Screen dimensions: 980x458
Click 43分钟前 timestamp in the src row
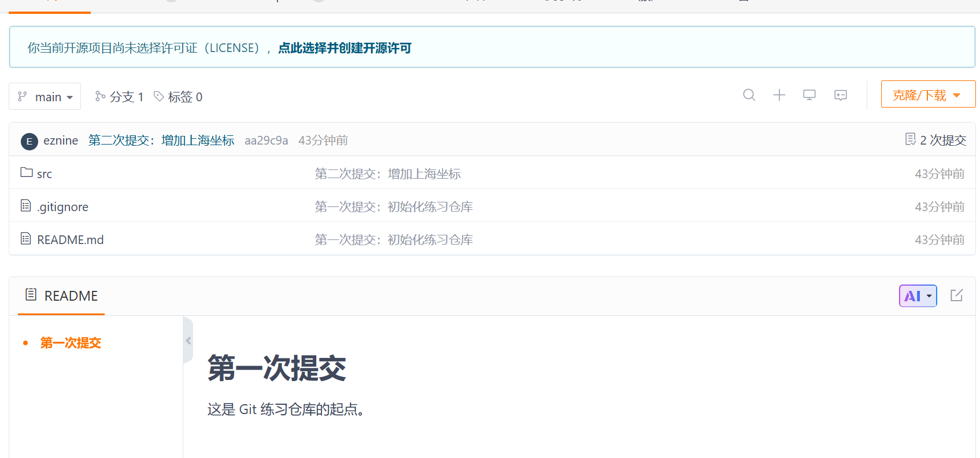(940, 174)
